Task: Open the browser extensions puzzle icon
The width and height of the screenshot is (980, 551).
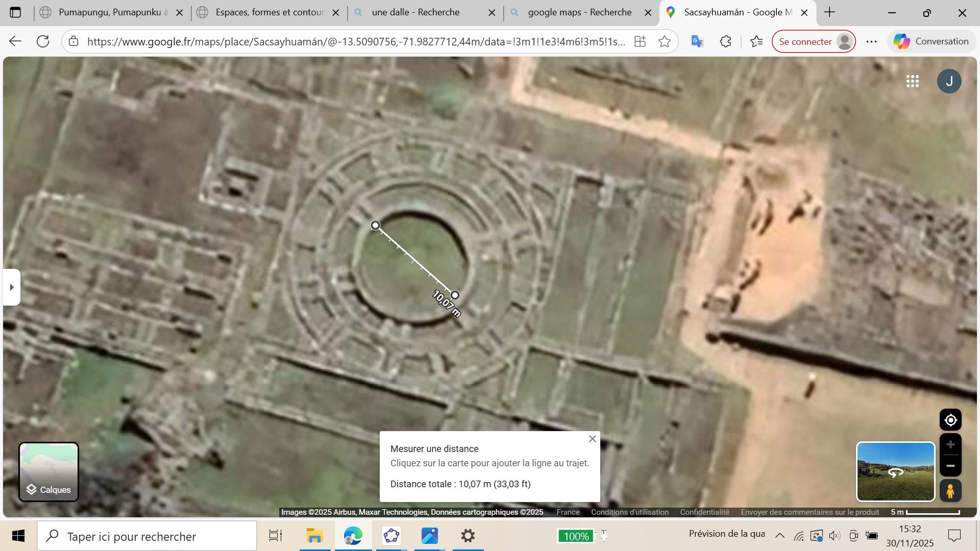Action: tap(725, 41)
